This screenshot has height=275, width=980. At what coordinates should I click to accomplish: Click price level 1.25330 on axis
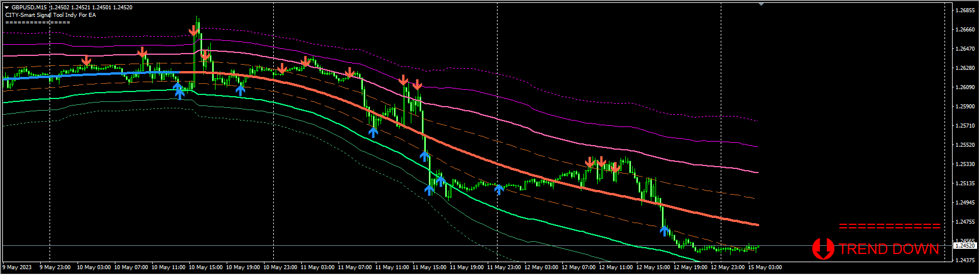tap(965, 164)
